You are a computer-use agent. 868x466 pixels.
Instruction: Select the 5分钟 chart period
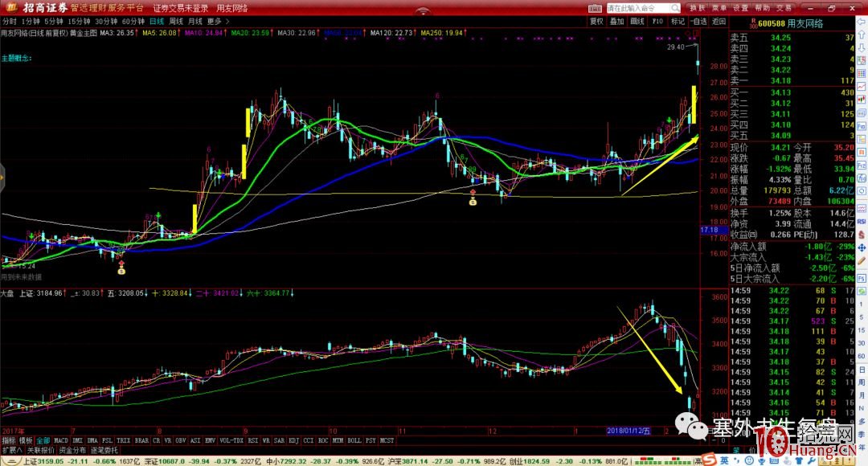[x=54, y=22]
